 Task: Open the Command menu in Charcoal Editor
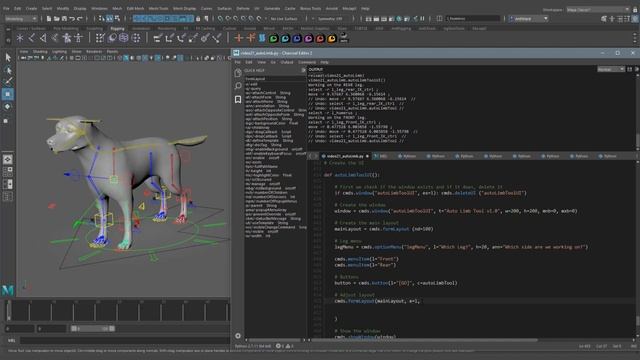(x=307, y=62)
